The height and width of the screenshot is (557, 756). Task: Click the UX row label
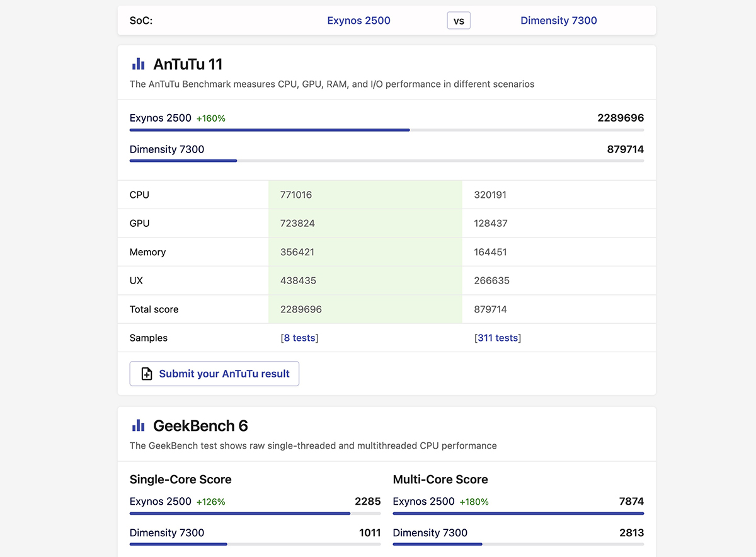pos(136,280)
